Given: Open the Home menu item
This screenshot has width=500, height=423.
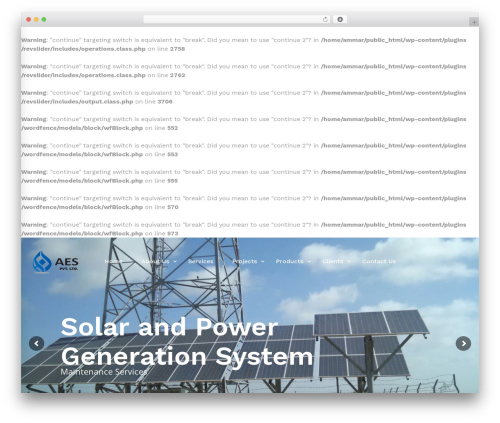Looking at the screenshot, I should pos(113,261).
